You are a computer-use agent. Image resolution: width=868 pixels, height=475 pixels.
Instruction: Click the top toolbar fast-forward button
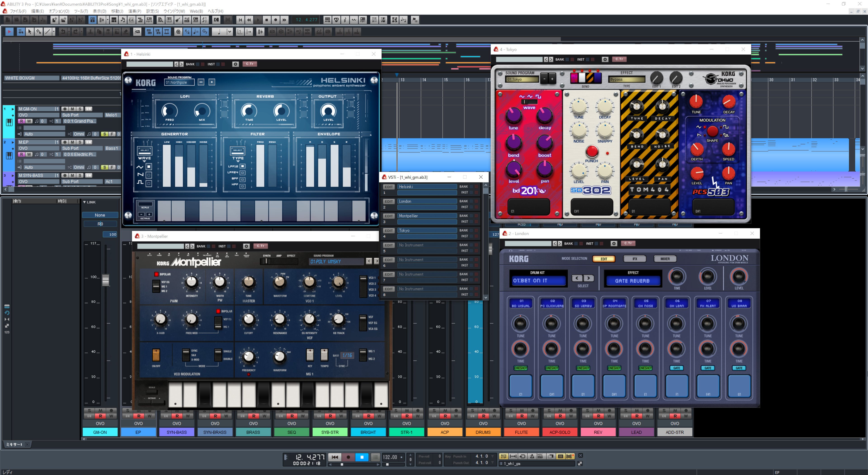tap(284, 20)
